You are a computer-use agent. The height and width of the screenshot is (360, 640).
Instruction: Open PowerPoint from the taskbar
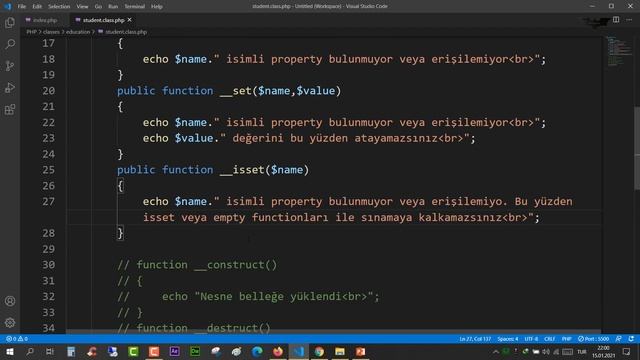coord(360,351)
